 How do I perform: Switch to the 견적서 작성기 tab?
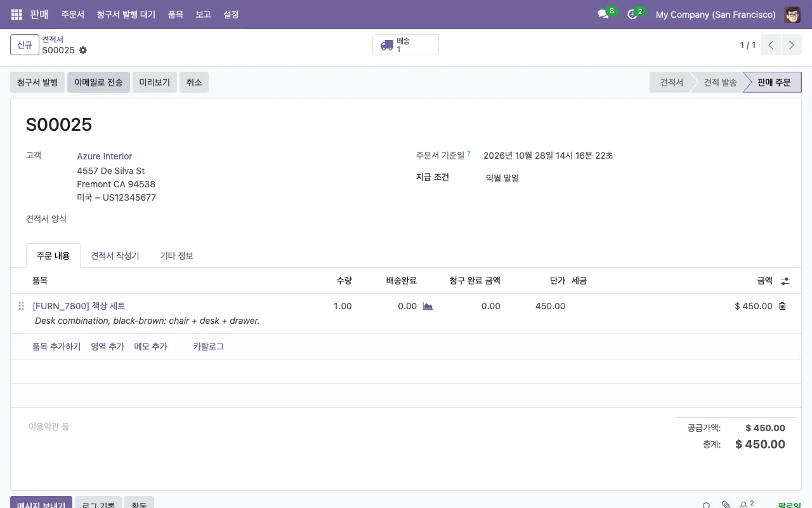pyautogui.click(x=115, y=256)
